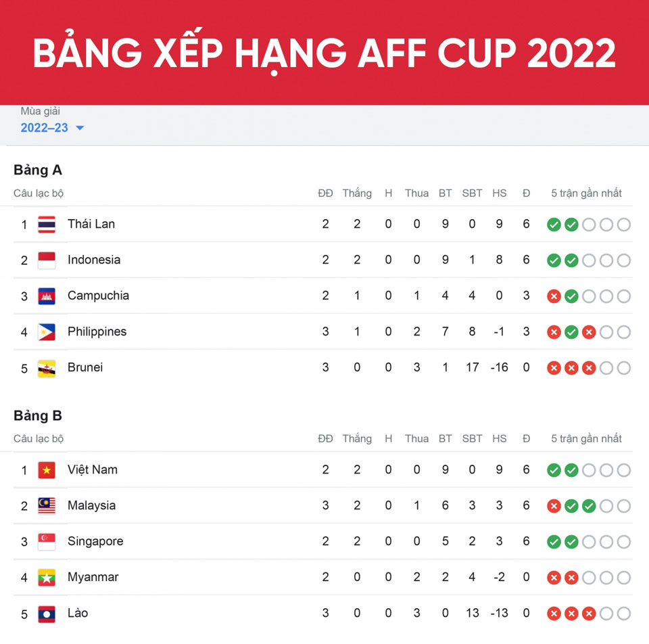
Task: Click Thái Lan's first green win indicator
Action: tap(554, 225)
